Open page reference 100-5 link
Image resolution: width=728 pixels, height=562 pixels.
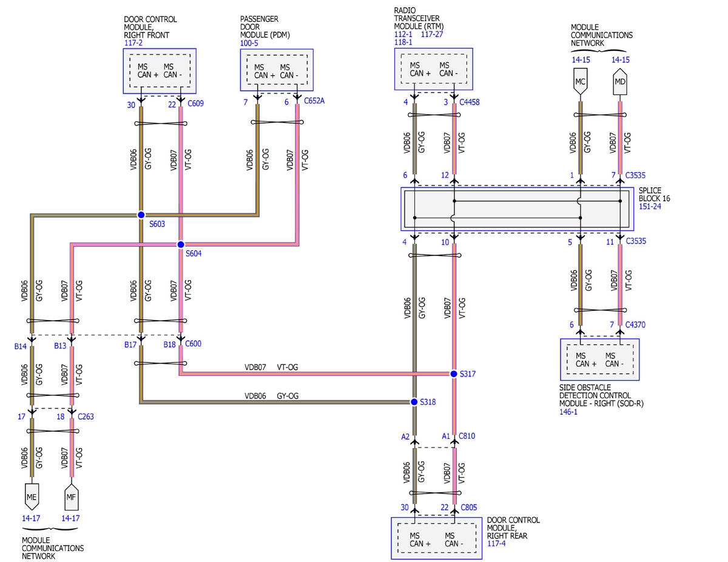249,44
